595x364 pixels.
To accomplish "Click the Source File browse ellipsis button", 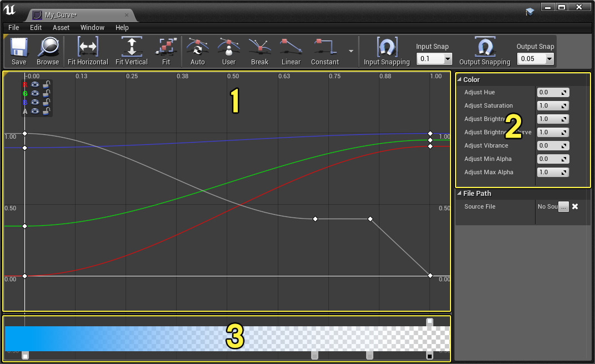I will click(x=563, y=207).
